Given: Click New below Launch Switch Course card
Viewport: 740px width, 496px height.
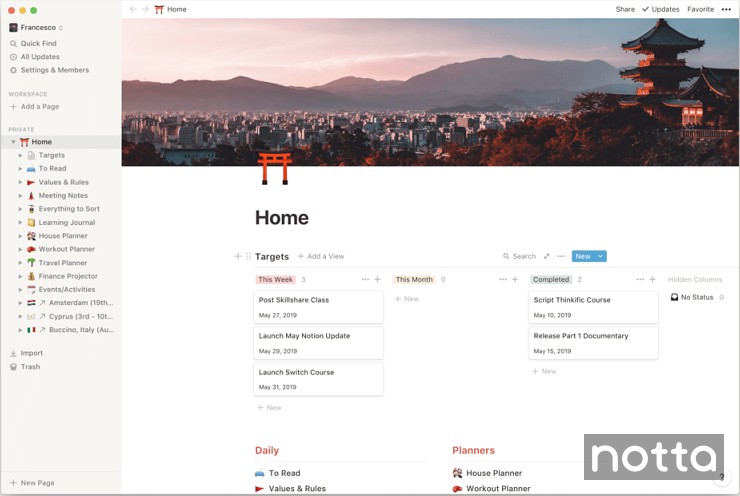Looking at the screenshot, I should click(269, 408).
